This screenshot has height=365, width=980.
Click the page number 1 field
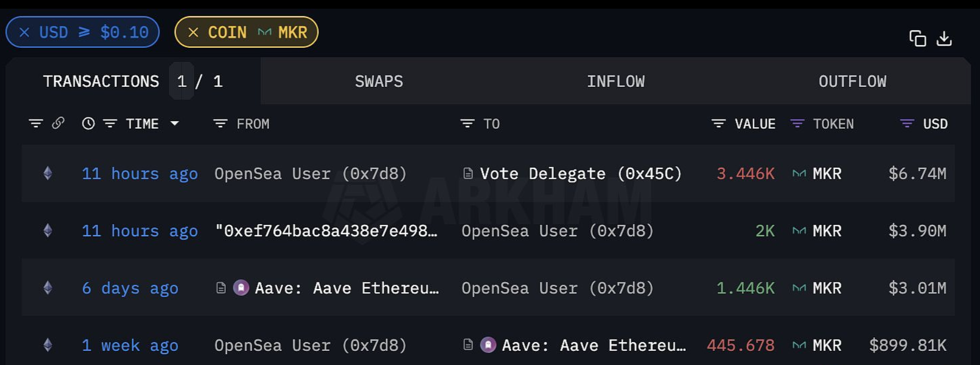(x=182, y=81)
